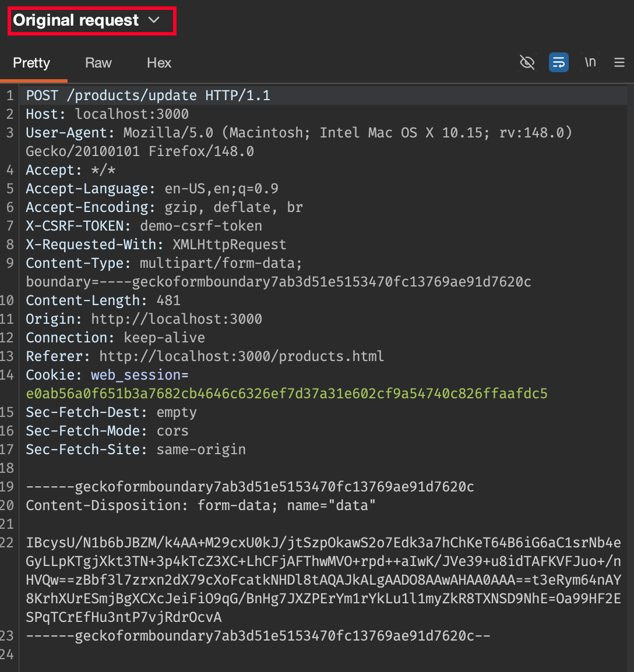Image resolution: width=634 pixels, height=672 pixels.
Task: Click the Origin http://localhost:3000 value
Action: (177, 319)
